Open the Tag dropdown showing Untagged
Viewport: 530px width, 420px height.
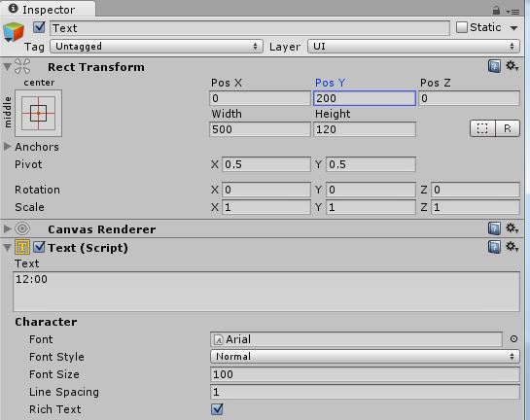tap(157, 47)
